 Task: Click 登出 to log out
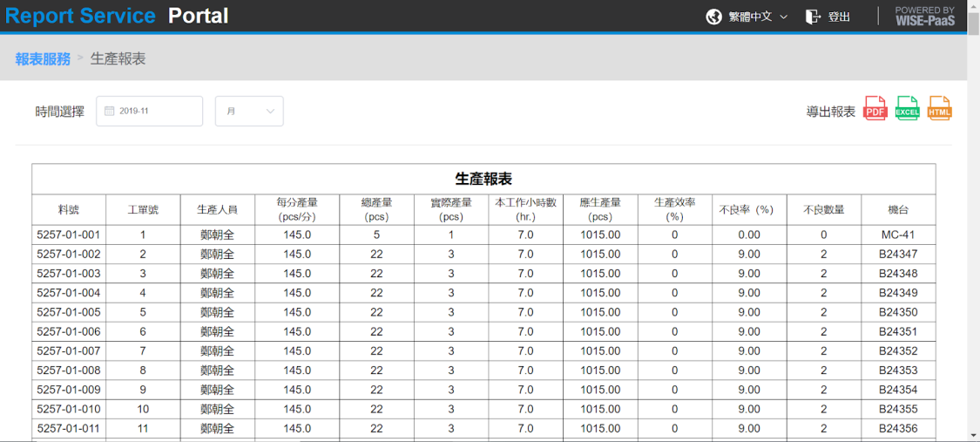pyautogui.click(x=839, y=17)
